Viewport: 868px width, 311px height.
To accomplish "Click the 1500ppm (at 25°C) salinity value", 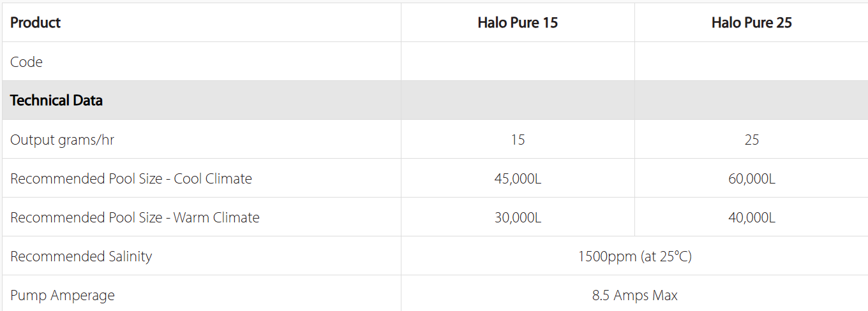I will (x=634, y=256).
